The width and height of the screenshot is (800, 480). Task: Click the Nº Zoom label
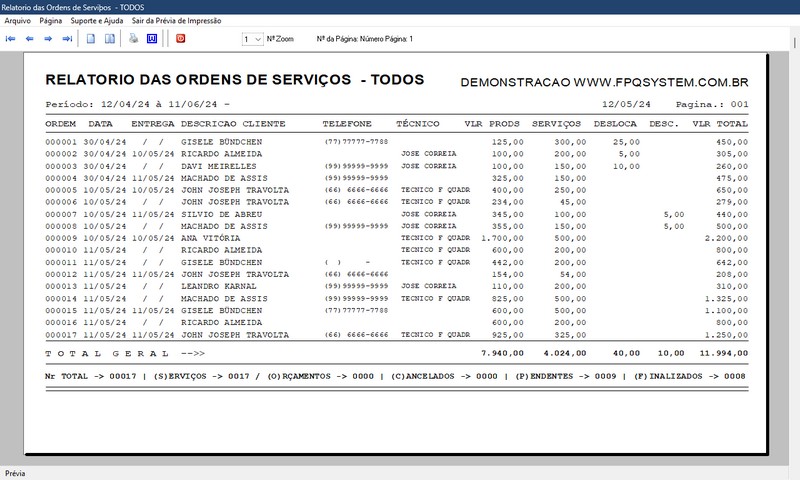pyautogui.click(x=280, y=39)
